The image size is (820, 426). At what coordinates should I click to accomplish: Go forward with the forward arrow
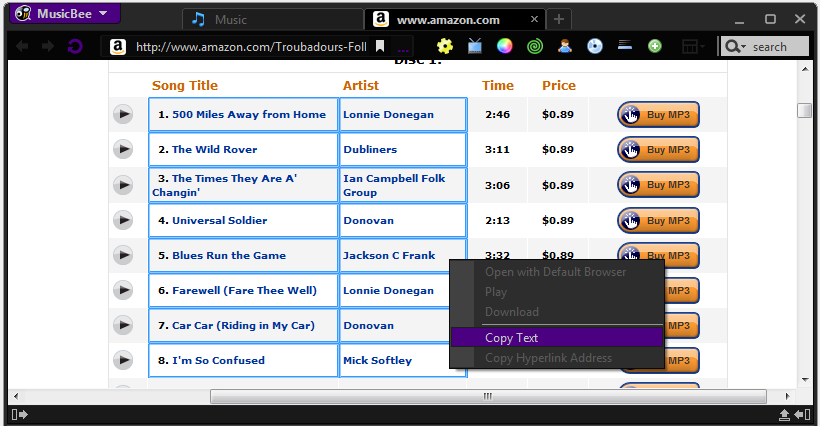click(x=48, y=47)
